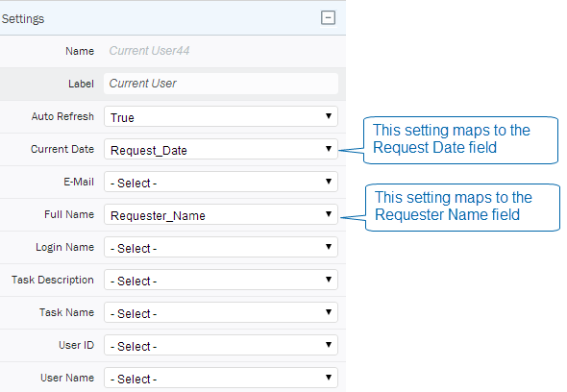The image size is (567, 392).
Task: Click the arrow on the Request_Date dropdown
Action: coord(329,149)
